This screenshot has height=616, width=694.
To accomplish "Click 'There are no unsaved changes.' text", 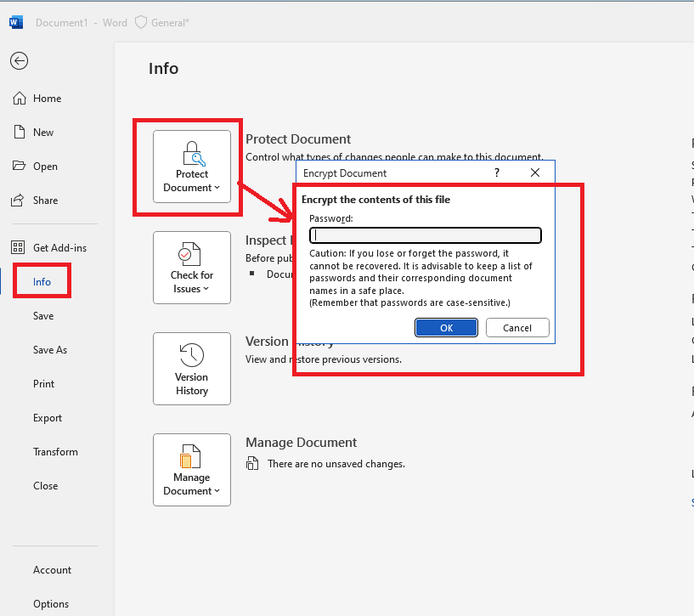I will pyautogui.click(x=336, y=464).
